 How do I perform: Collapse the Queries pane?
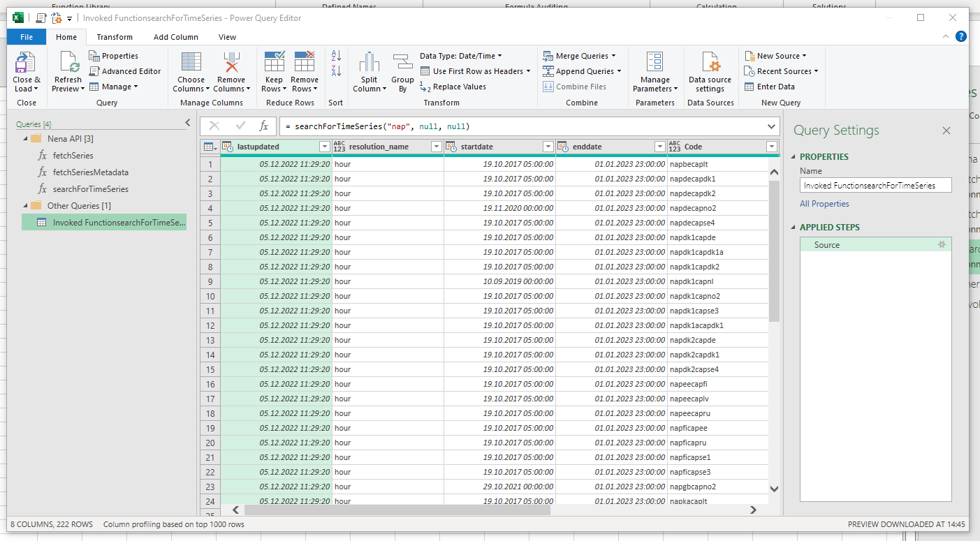187,123
